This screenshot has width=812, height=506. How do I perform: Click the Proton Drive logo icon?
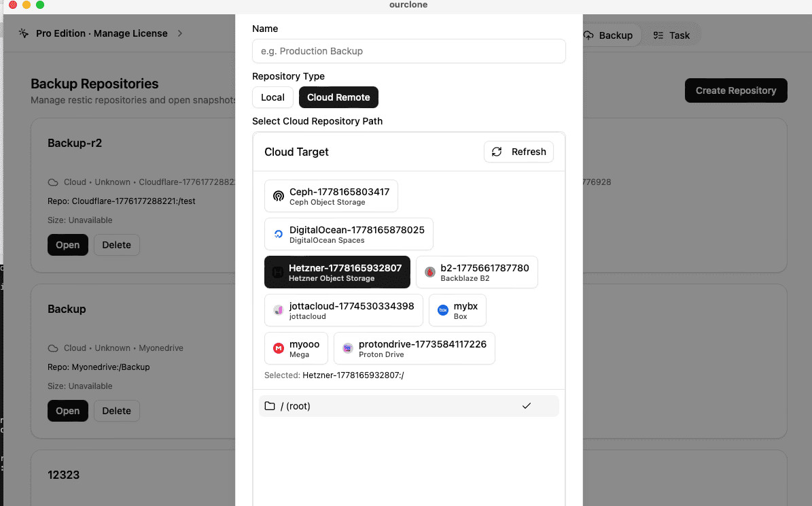[348, 348]
